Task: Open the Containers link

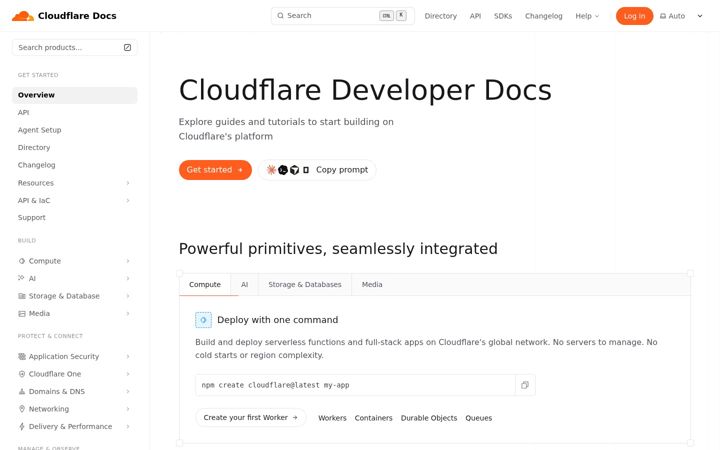Action: [x=373, y=418]
